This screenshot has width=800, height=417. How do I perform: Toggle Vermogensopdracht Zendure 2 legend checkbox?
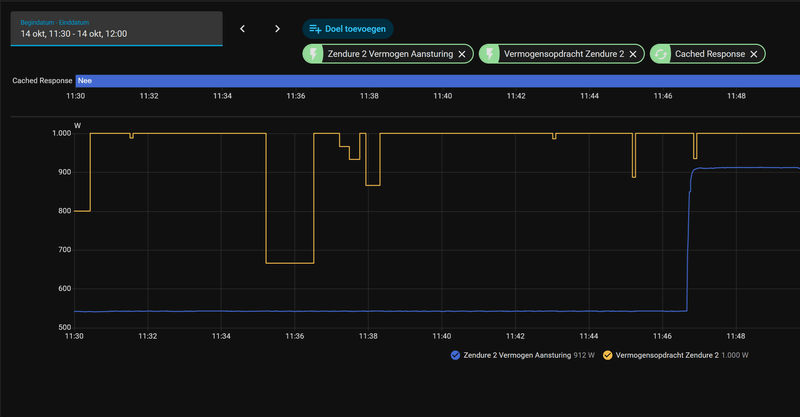point(608,355)
